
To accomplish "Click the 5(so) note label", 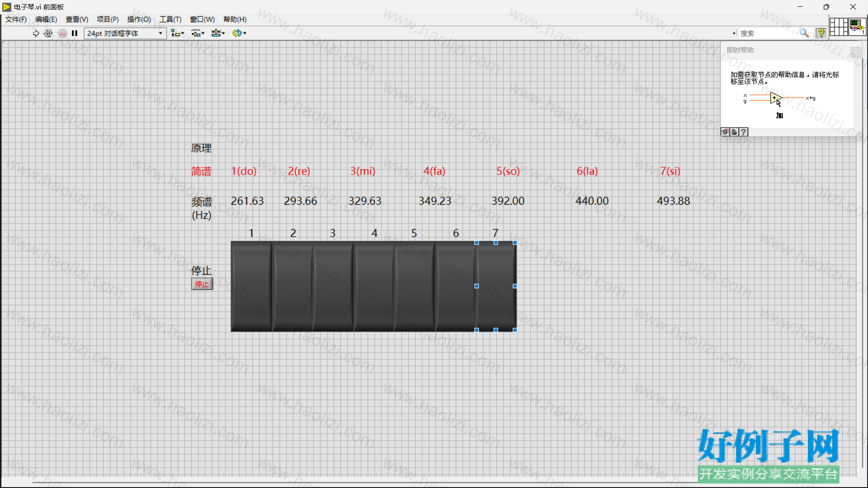I will (x=508, y=171).
